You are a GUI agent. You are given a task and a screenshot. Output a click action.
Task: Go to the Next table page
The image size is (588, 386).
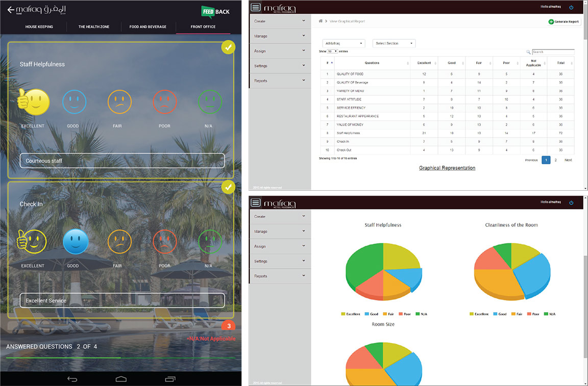568,160
